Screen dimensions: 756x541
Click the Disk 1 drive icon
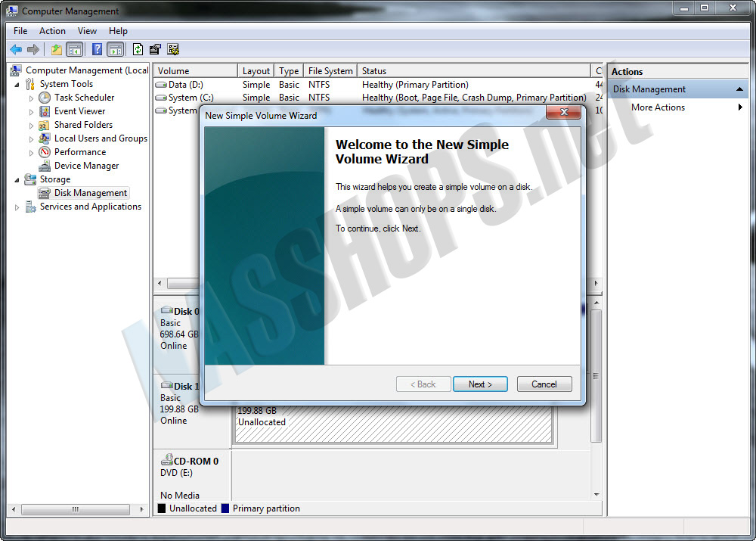coord(167,385)
